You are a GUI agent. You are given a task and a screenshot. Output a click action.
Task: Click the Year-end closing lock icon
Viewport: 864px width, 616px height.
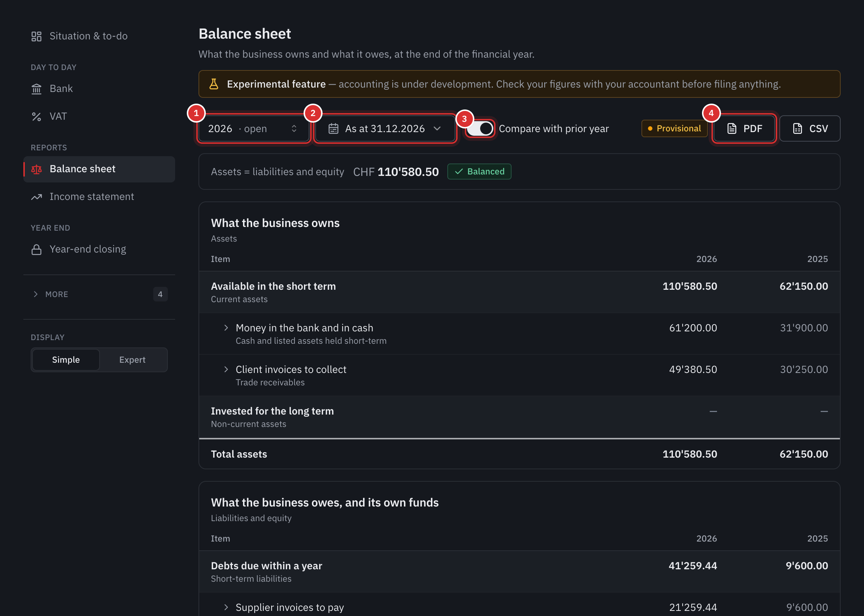[x=36, y=250]
